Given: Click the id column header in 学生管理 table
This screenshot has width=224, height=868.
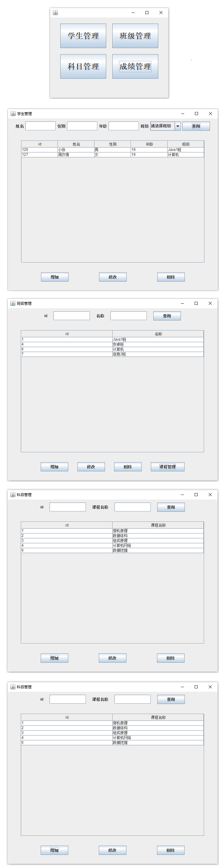Looking at the screenshot, I should tap(39, 144).
